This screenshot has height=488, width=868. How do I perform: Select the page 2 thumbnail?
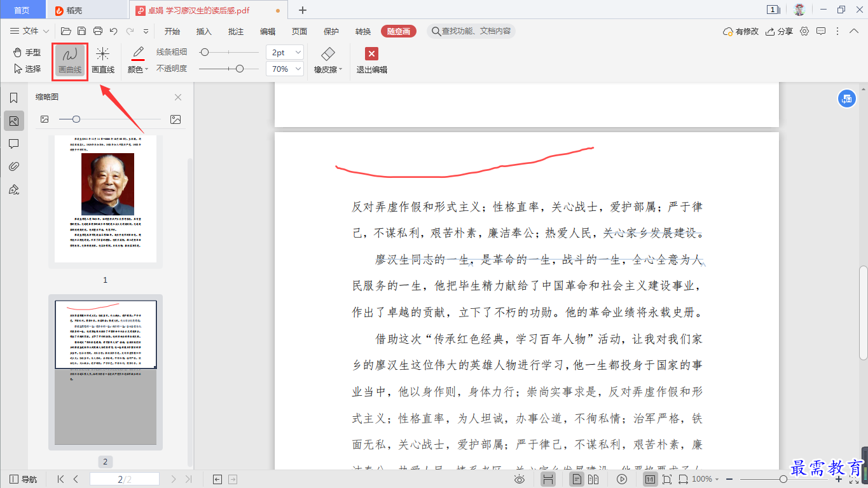pos(106,372)
